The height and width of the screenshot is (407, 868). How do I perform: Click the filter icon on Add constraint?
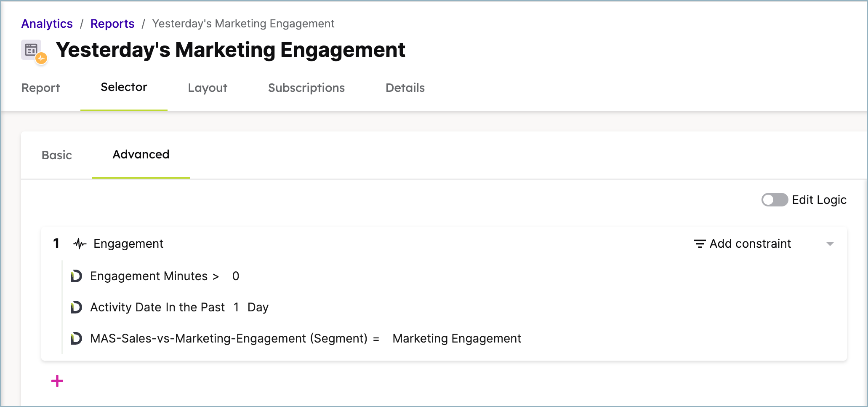[x=700, y=244]
